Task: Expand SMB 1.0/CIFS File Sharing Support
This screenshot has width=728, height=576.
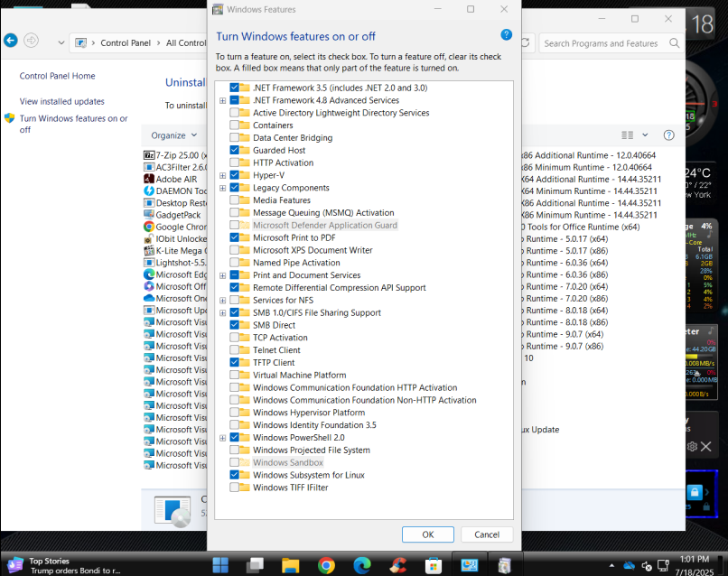Action: (223, 313)
